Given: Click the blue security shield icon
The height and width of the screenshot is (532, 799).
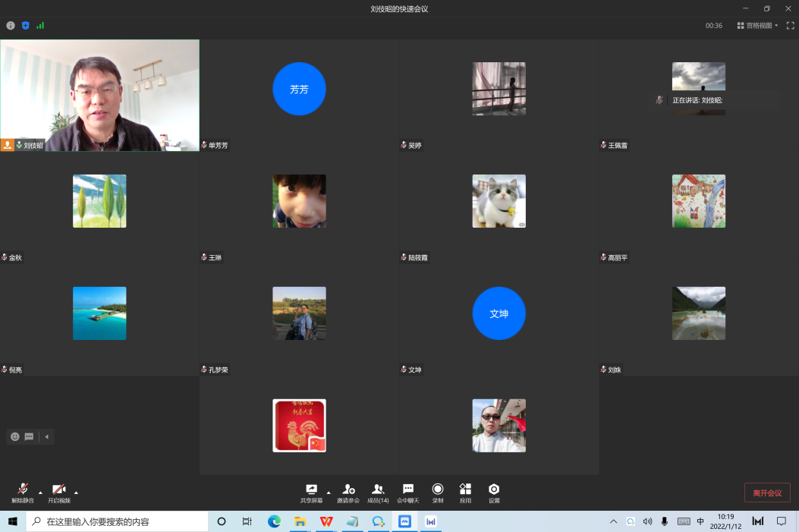Looking at the screenshot, I should (25, 25).
